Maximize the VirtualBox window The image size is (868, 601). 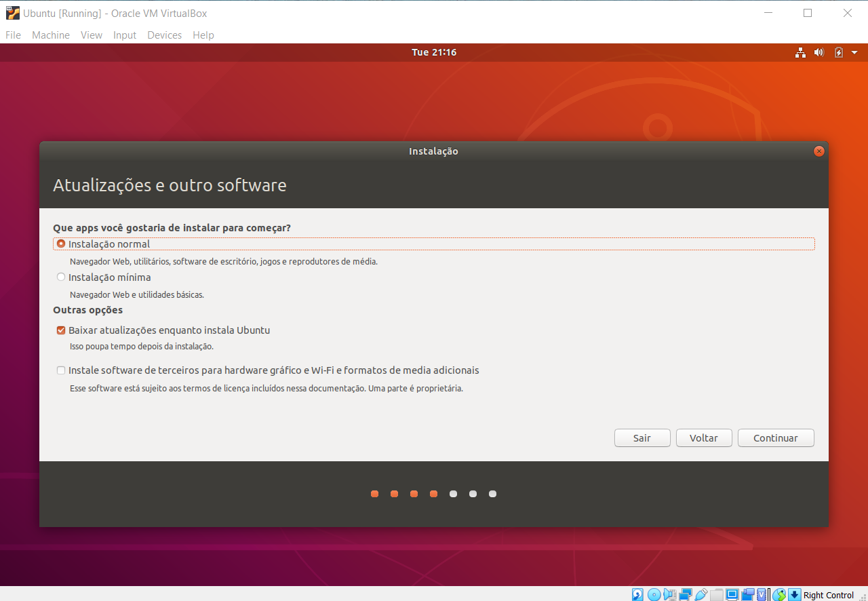tap(808, 13)
